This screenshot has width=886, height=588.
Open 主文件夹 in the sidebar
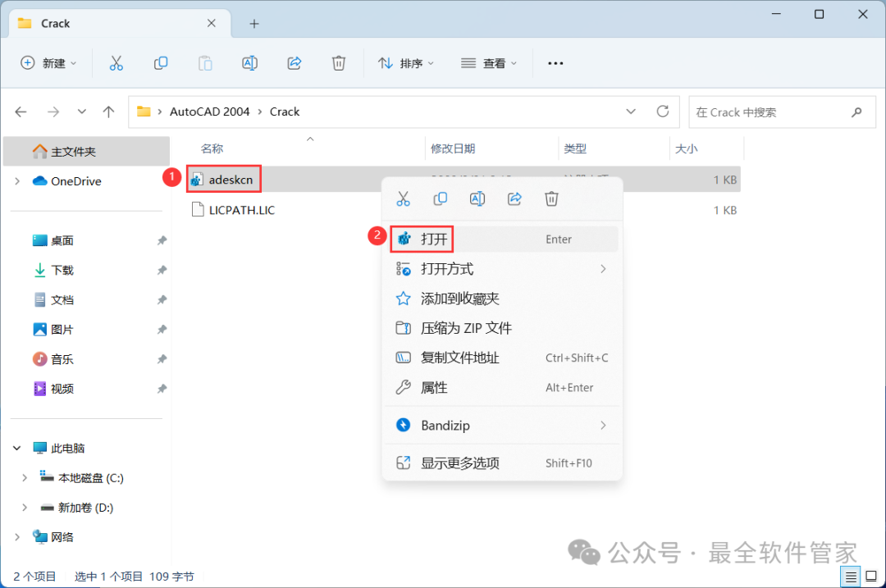tap(86, 152)
